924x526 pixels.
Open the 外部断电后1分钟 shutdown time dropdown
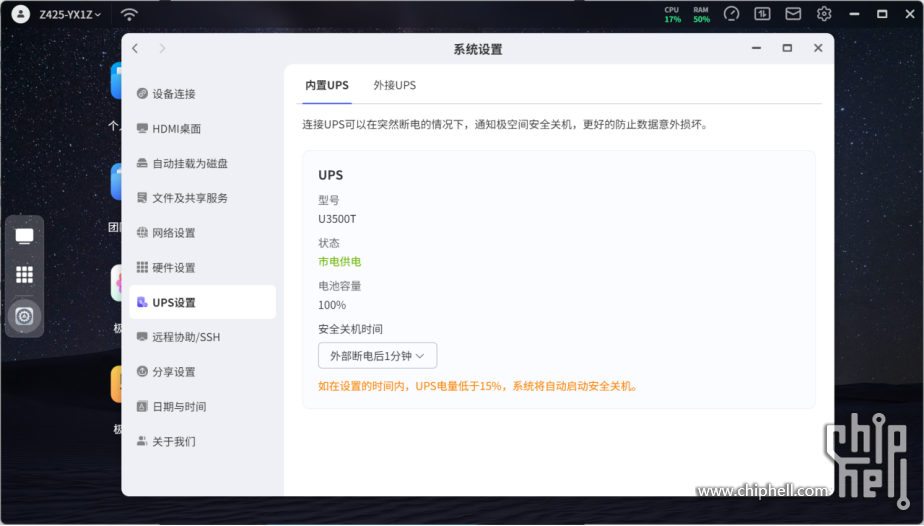point(377,355)
